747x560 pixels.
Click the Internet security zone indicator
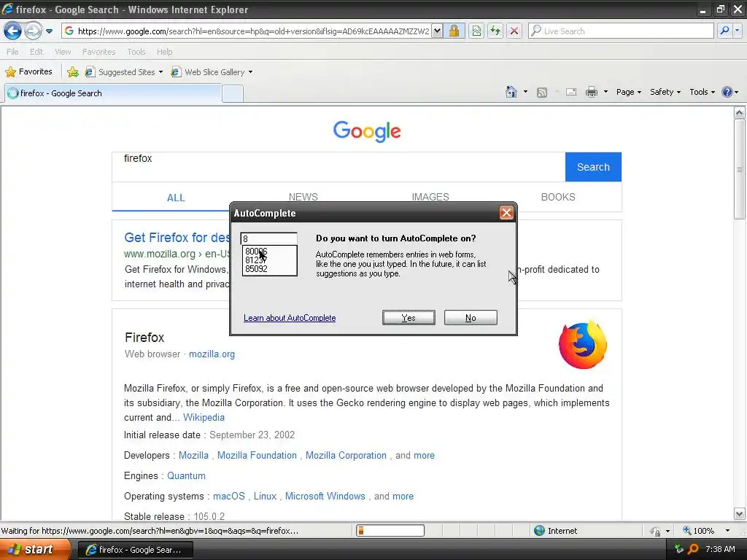[555, 531]
